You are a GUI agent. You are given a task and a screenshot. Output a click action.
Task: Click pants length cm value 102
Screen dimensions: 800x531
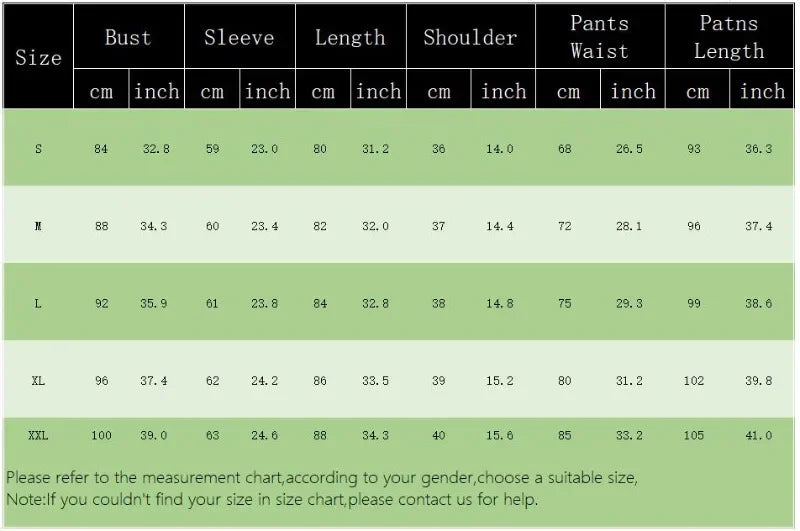point(694,381)
